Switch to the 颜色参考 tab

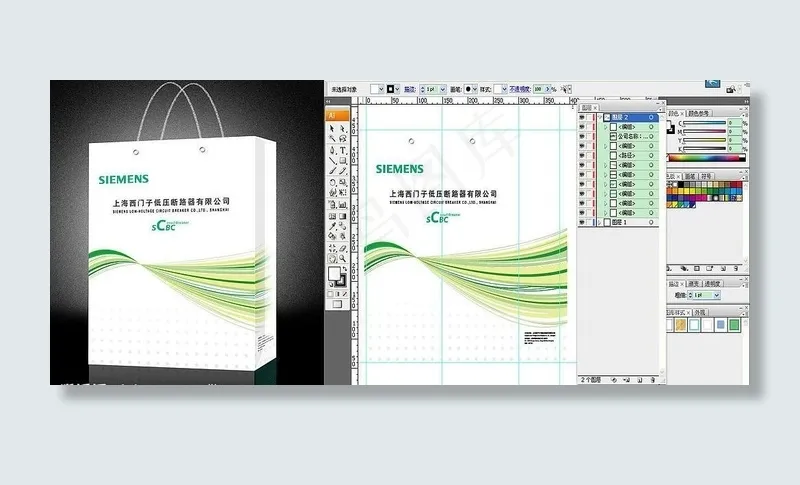click(x=702, y=113)
